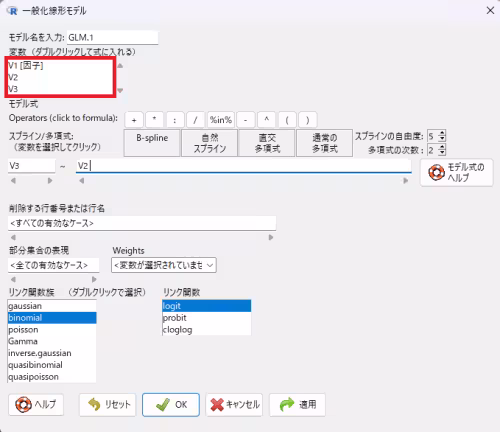Open the model formula help button
The height and width of the screenshot is (432, 500).
point(457,172)
